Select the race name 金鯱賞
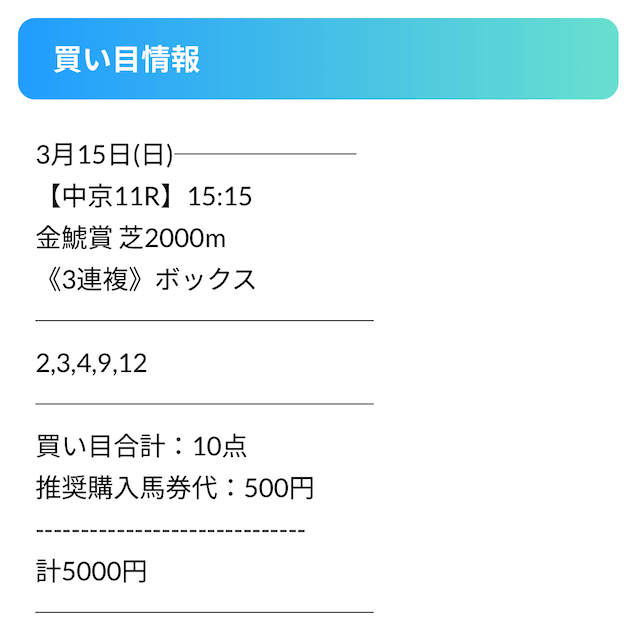 [73, 238]
